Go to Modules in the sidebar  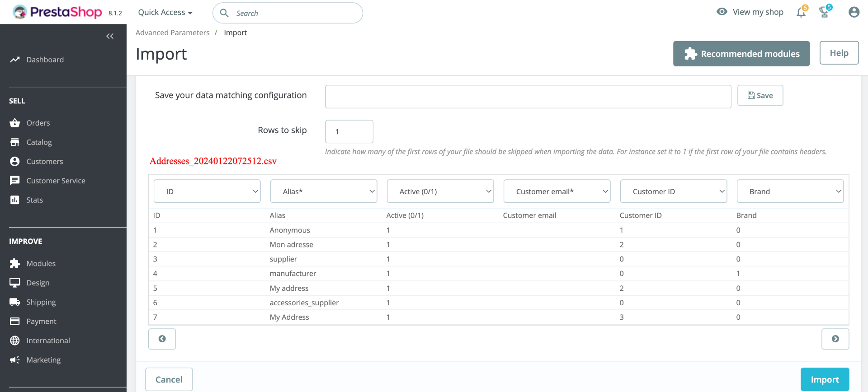click(x=41, y=263)
